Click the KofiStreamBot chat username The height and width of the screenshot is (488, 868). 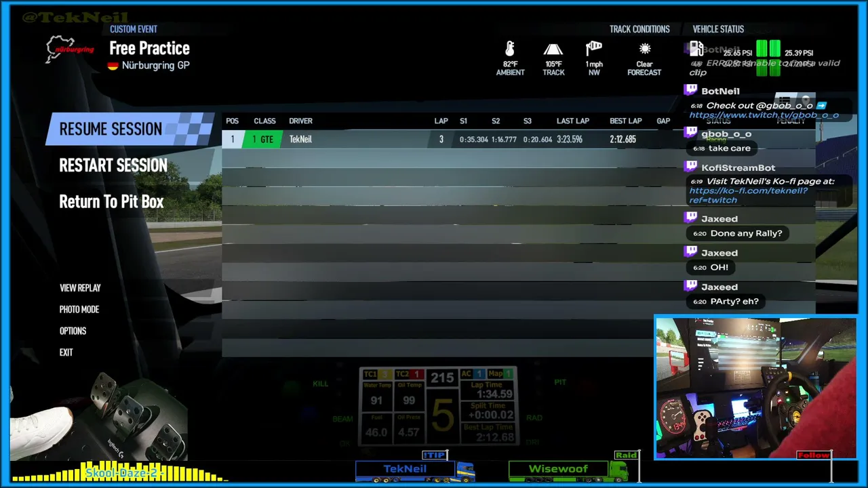[x=738, y=168]
